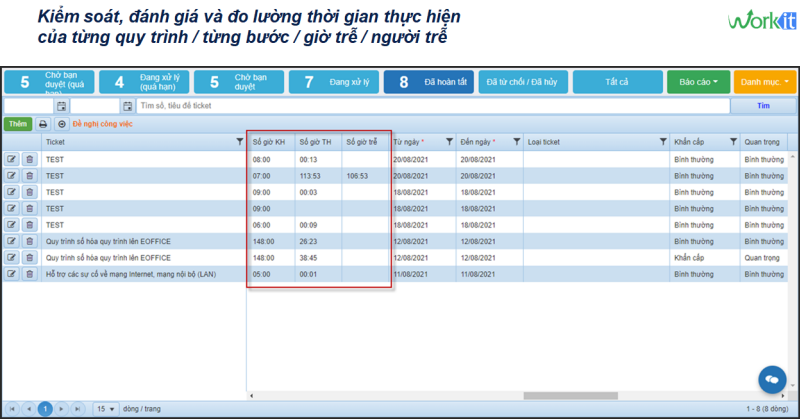Expand the Báo cáo dropdown
Image resolution: width=800 pixels, height=419 pixels.
coord(699,82)
